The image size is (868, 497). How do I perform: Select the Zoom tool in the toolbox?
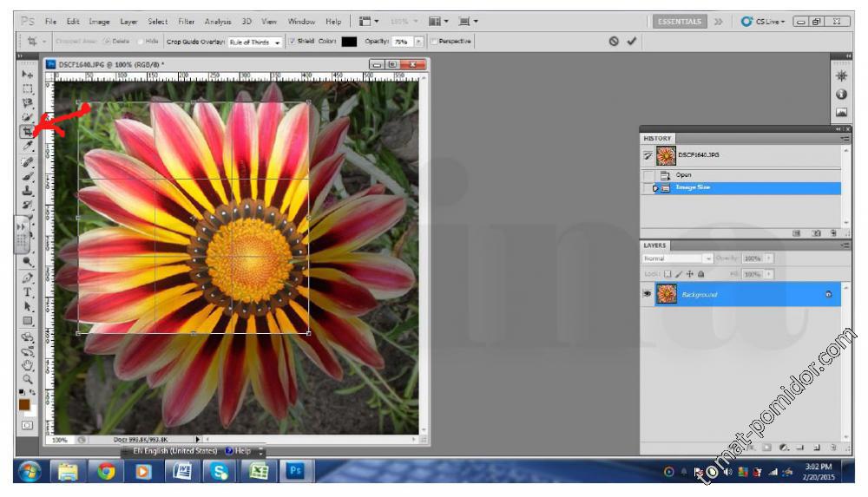click(x=28, y=379)
